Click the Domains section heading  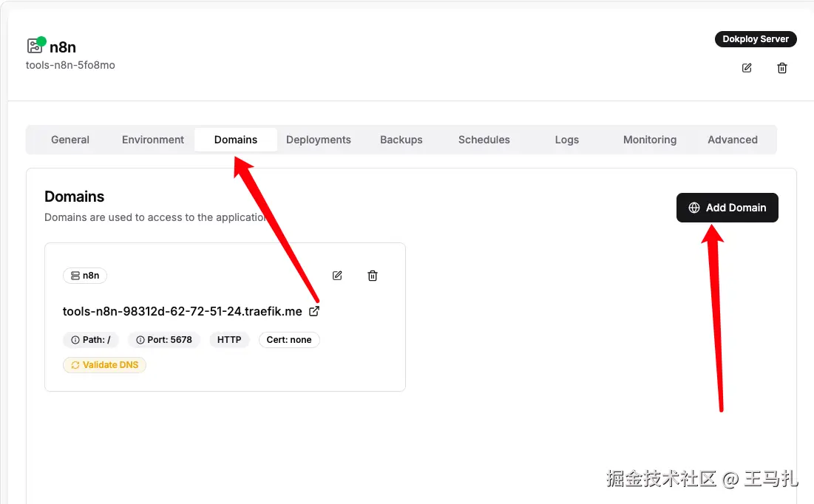(74, 196)
